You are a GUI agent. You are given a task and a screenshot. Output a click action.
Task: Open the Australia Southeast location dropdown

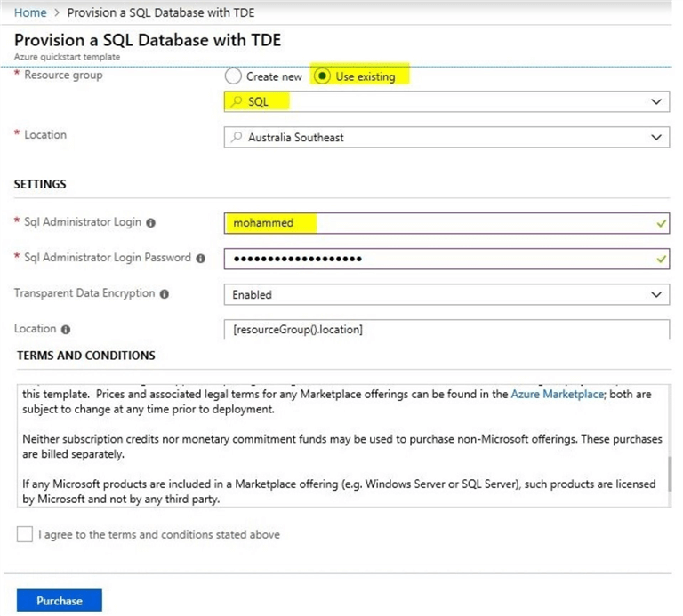656,138
